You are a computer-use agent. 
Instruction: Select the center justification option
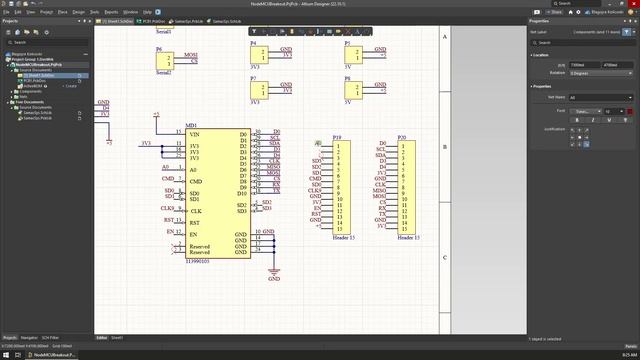pyautogui.click(x=579, y=137)
